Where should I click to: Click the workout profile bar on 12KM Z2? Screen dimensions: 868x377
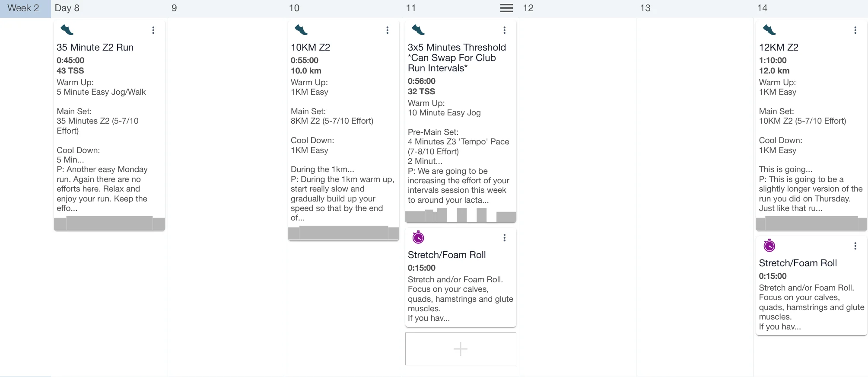(x=811, y=223)
